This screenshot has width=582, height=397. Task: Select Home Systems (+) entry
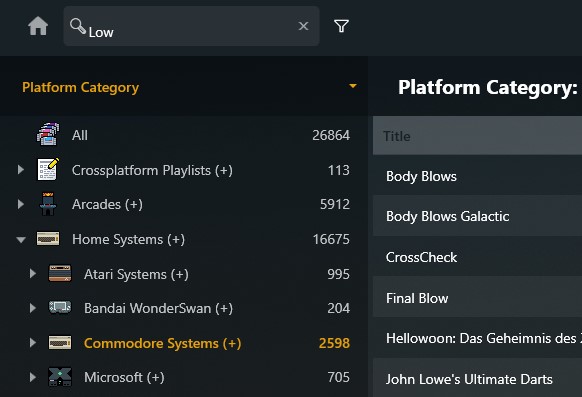pyautogui.click(x=128, y=239)
